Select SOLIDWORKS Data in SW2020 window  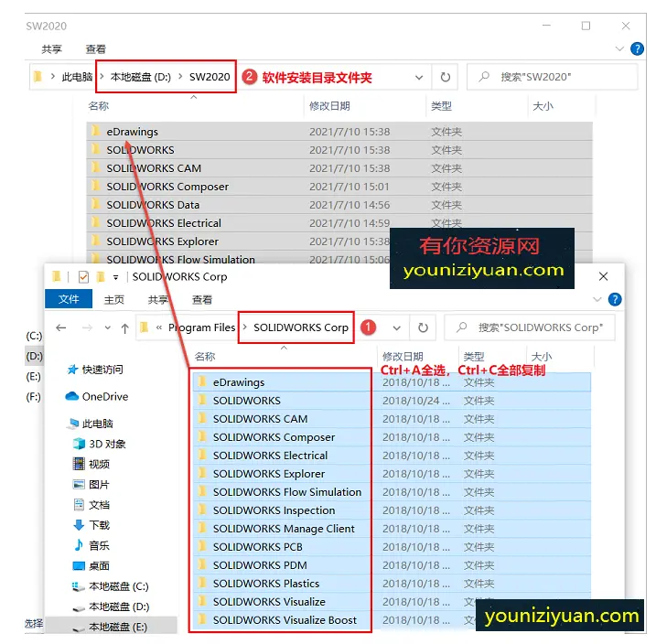pyautogui.click(x=339, y=205)
